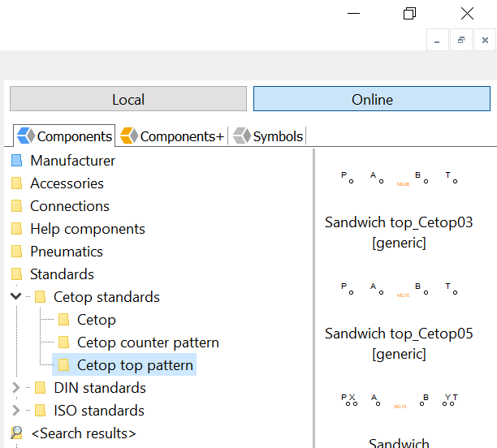Click the Sandwich top_Cetop03 [generic] label
This screenshot has height=448, width=497.
[399, 232]
